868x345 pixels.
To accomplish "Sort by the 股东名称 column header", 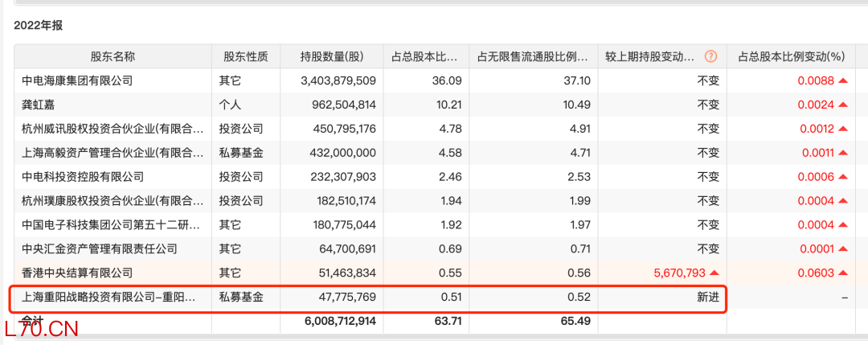I will [x=113, y=56].
